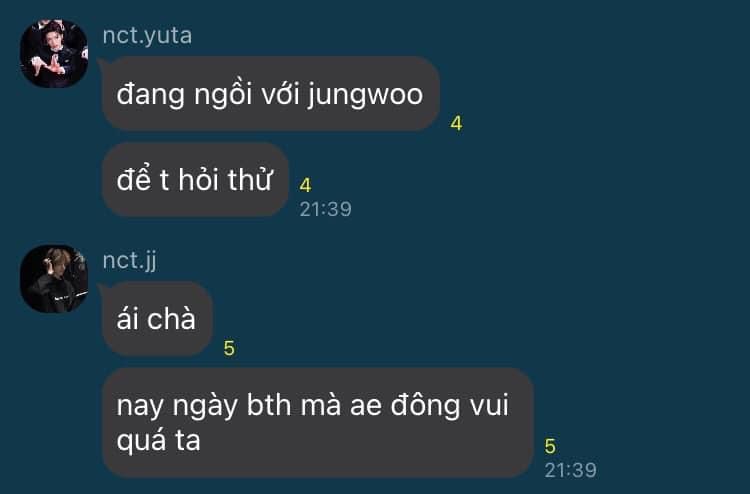Click the words "quá ta" in the last message
The width and height of the screenshot is (750, 494).
(x=158, y=441)
